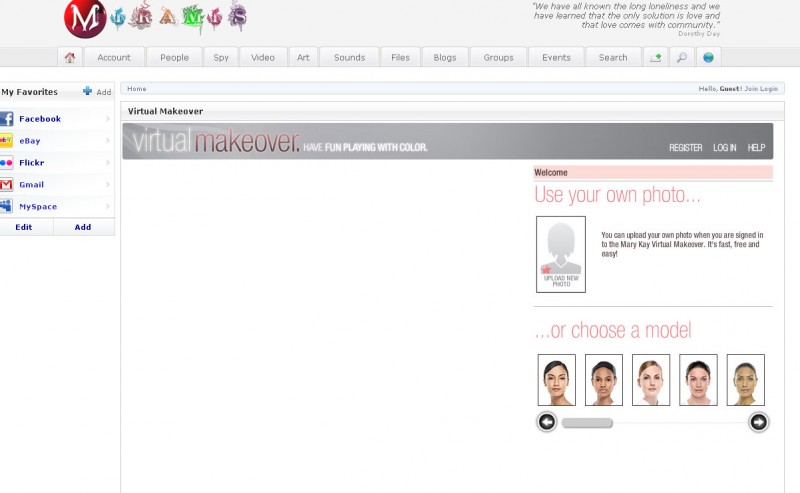Click the Login link in greeting bar

(x=769, y=89)
